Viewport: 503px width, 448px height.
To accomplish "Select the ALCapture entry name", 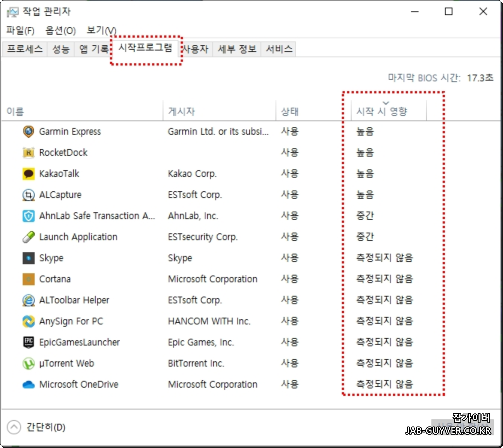I will (60, 195).
